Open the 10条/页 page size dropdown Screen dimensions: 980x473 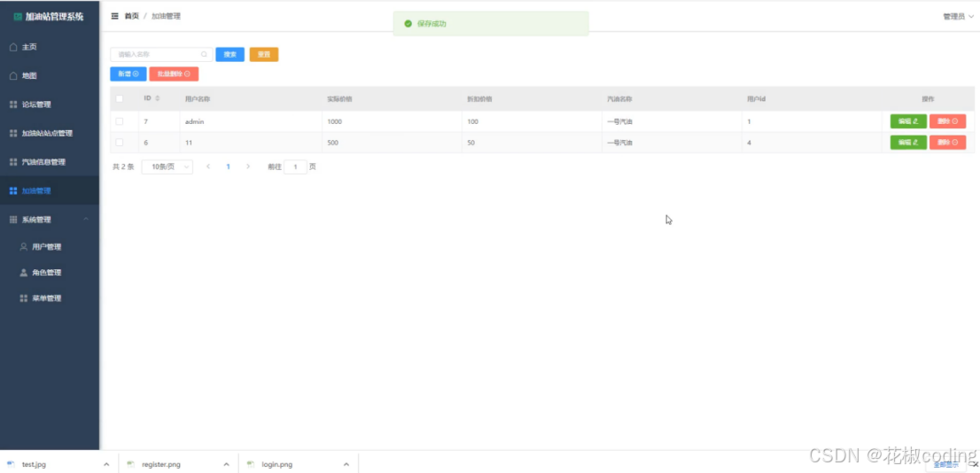167,167
